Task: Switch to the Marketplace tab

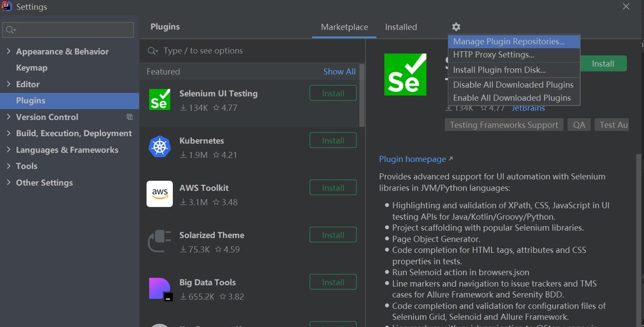Action: (344, 27)
